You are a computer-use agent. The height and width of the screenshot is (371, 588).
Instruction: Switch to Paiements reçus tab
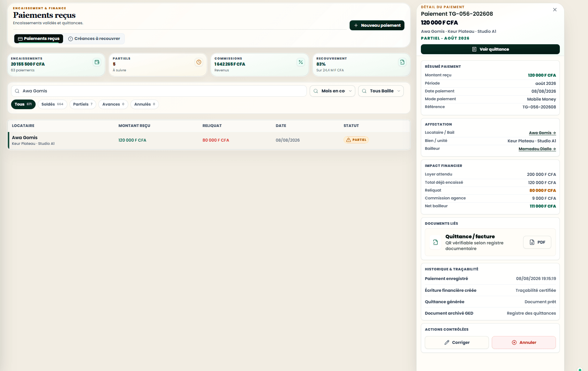pyautogui.click(x=38, y=39)
